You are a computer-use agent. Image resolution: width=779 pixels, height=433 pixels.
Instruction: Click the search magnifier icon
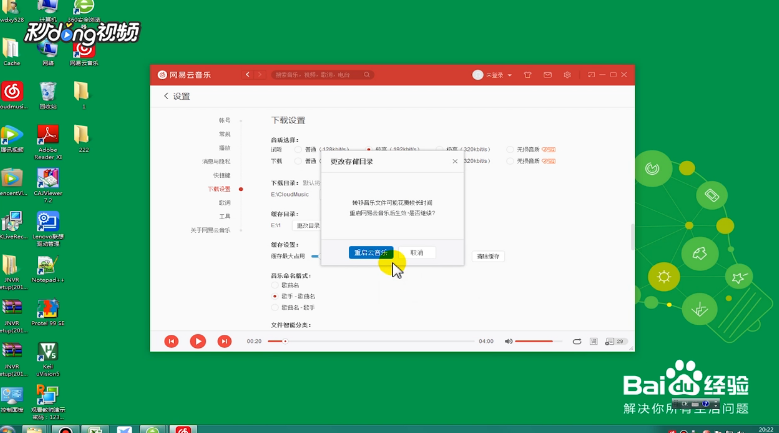[367, 74]
